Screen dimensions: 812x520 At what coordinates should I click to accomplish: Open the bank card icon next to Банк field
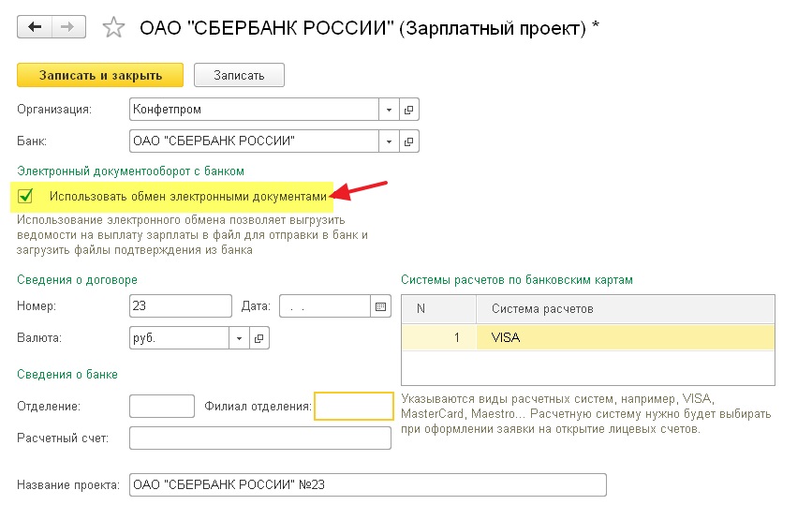[409, 141]
